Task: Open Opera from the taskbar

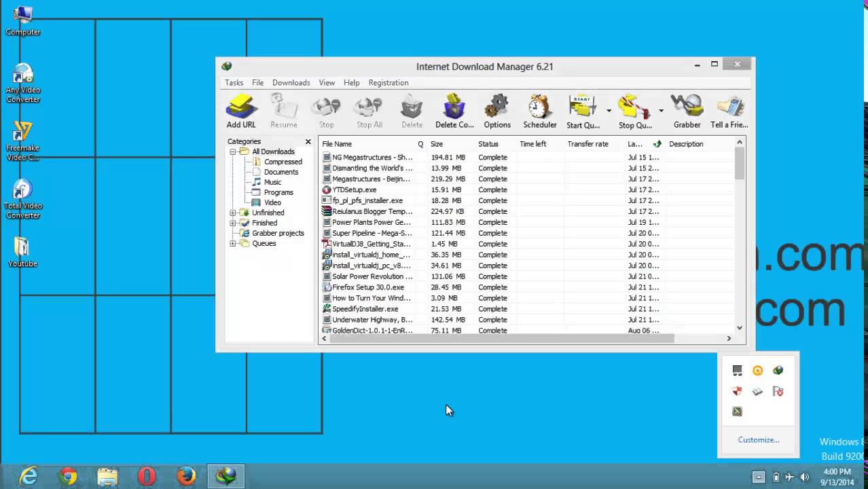Action: pos(147,476)
